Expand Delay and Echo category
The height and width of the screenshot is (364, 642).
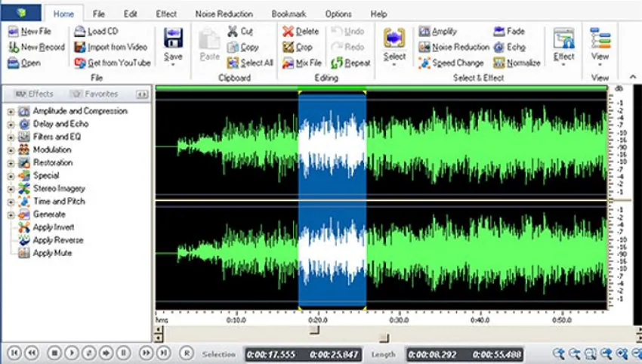coord(11,124)
